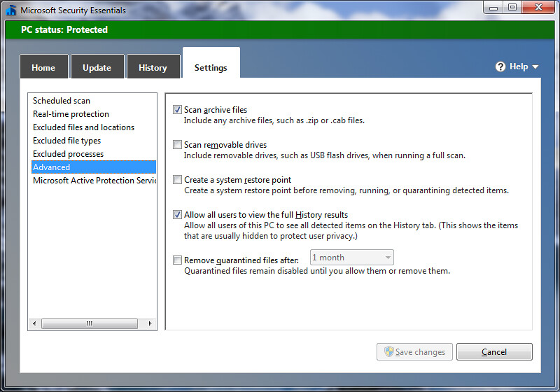Select Excluded file types

[94, 141]
